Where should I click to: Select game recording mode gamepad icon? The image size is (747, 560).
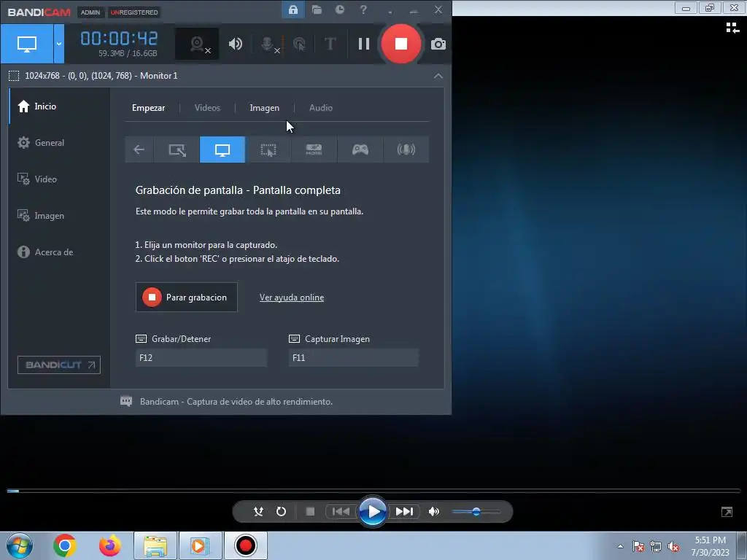point(360,149)
